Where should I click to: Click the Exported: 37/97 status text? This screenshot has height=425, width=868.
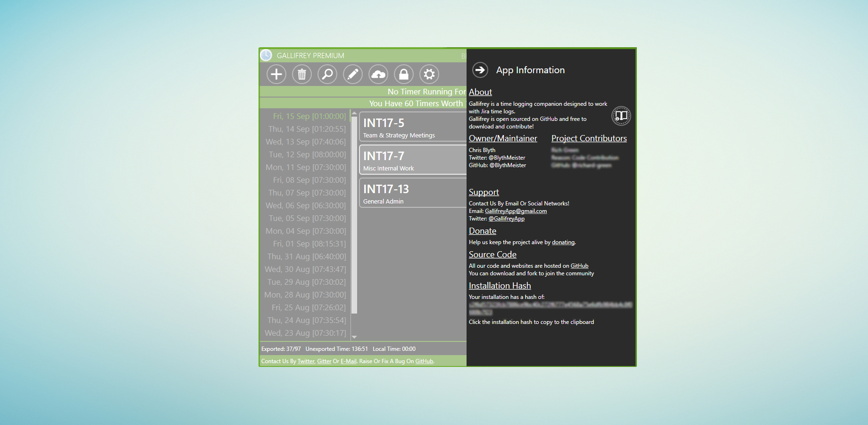coord(281,349)
